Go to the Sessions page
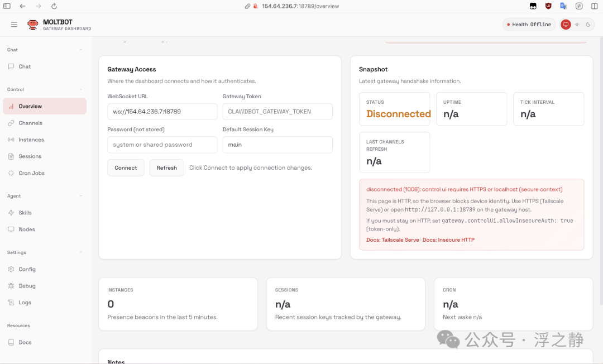This screenshot has height=364, width=603. point(45,156)
